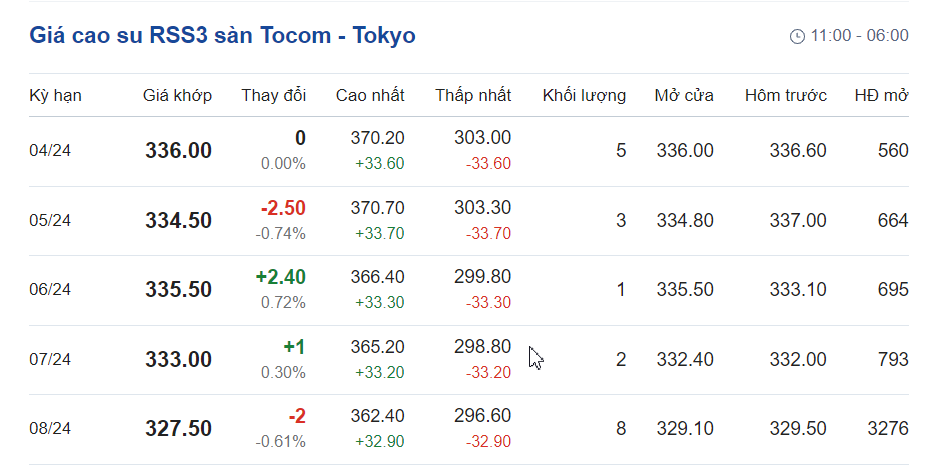The height and width of the screenshot is (474, 944).
Task: Click the Thấp nhất column header
Action: click(473, 96)
